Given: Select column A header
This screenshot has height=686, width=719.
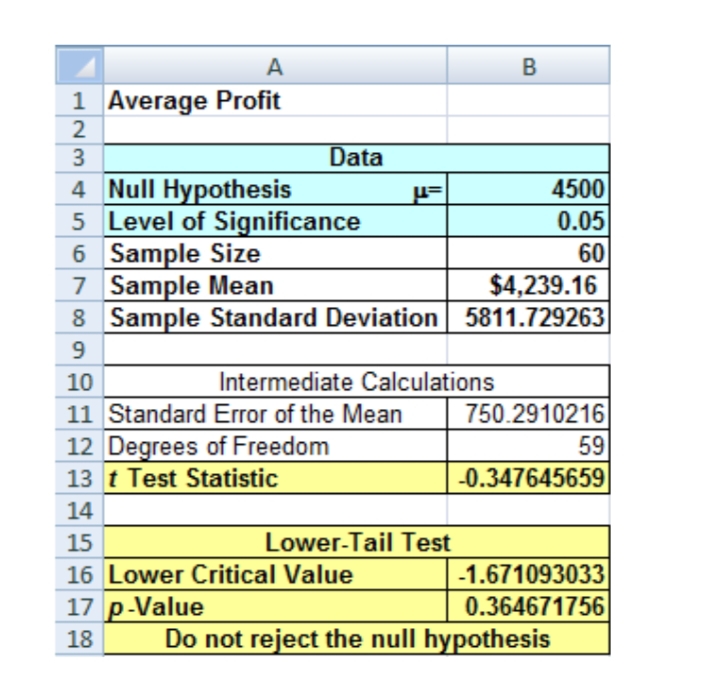Looking at the screenshot, I should pyautogui.click(x=274, y=67).
